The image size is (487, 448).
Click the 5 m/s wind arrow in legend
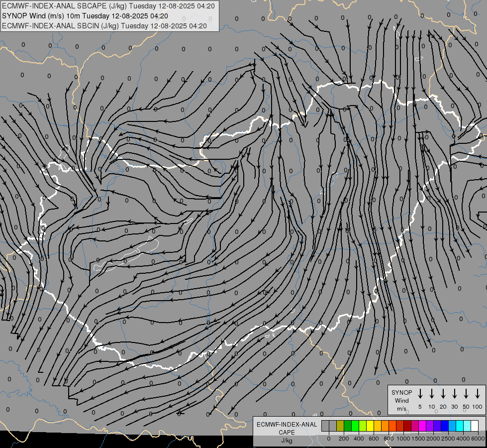pyautogui.click(x=420, y=393)
